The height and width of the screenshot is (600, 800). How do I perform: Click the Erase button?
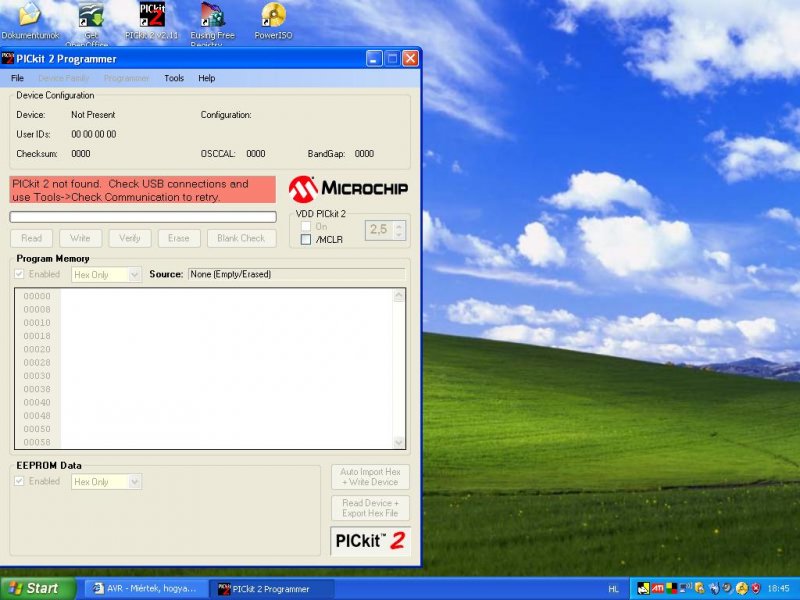(179, 238)
